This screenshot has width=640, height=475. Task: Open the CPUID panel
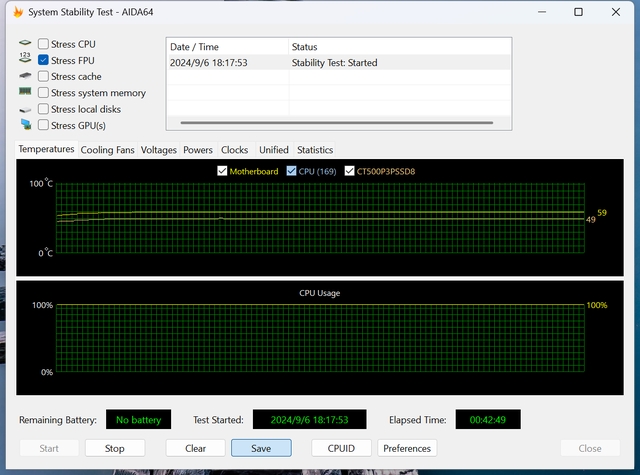[341, 448]
